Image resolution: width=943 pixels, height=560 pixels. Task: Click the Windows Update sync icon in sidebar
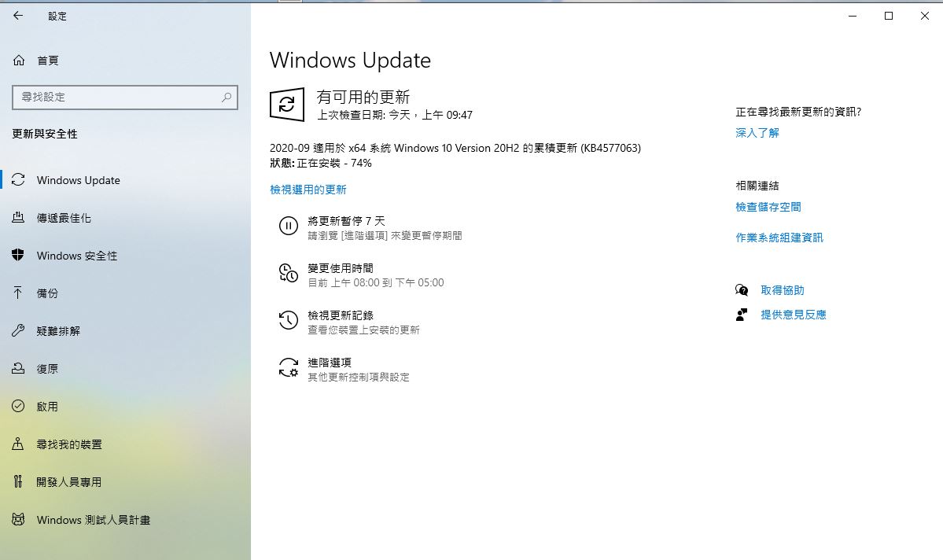click(x=18, y=180)
